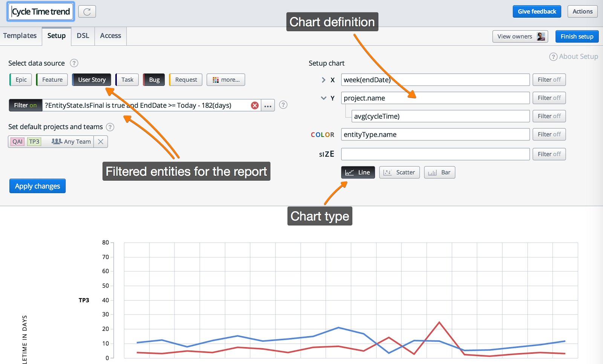Open more data sources dropdown
603x364 pixels.
[226, 80]
